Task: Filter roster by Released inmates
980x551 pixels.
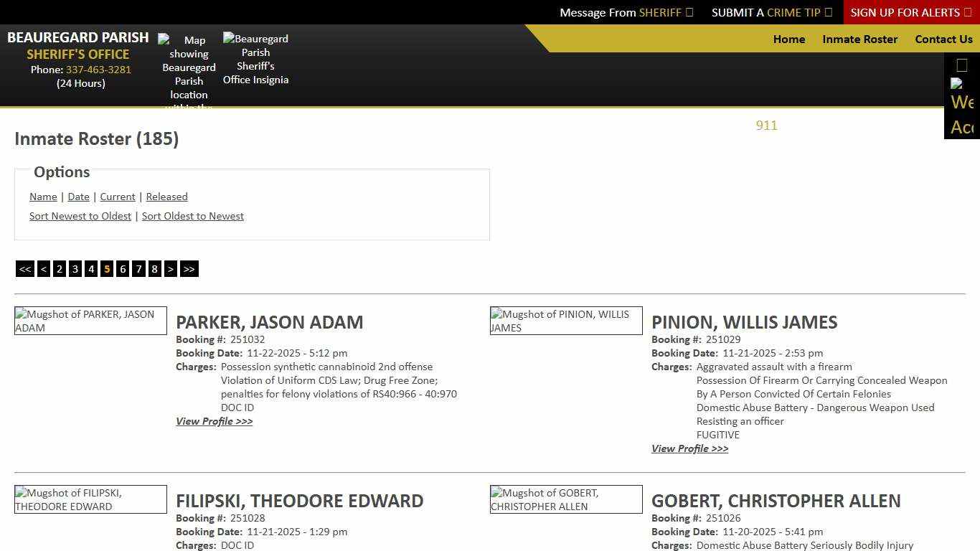Action: 166,197
